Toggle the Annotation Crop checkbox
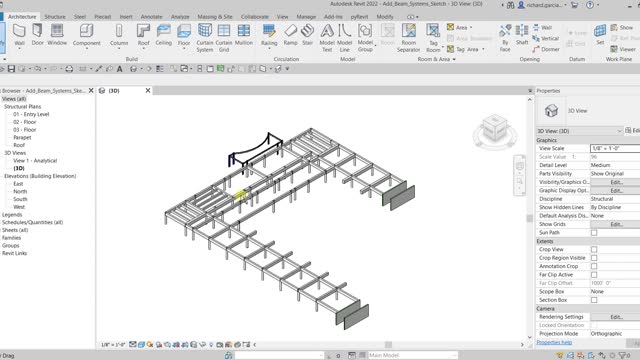The height and width of the screenshot is (360, 640). [594, 266]
